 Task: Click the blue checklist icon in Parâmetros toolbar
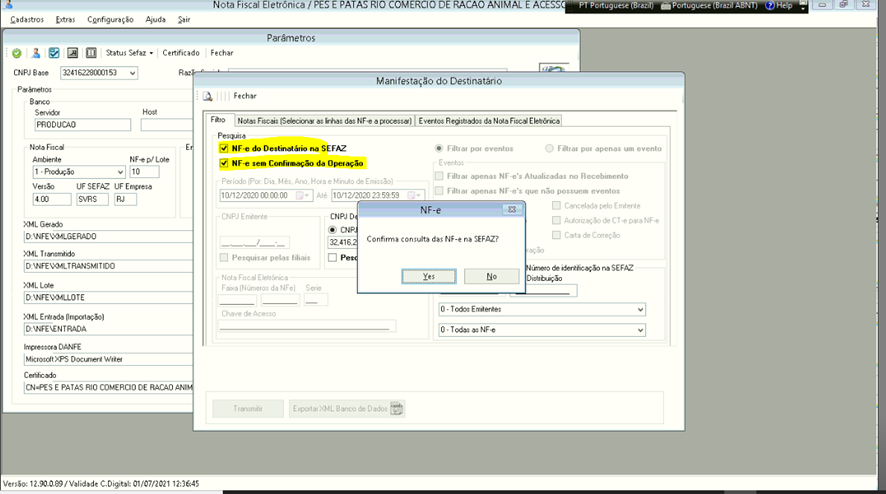click(54, 53)
